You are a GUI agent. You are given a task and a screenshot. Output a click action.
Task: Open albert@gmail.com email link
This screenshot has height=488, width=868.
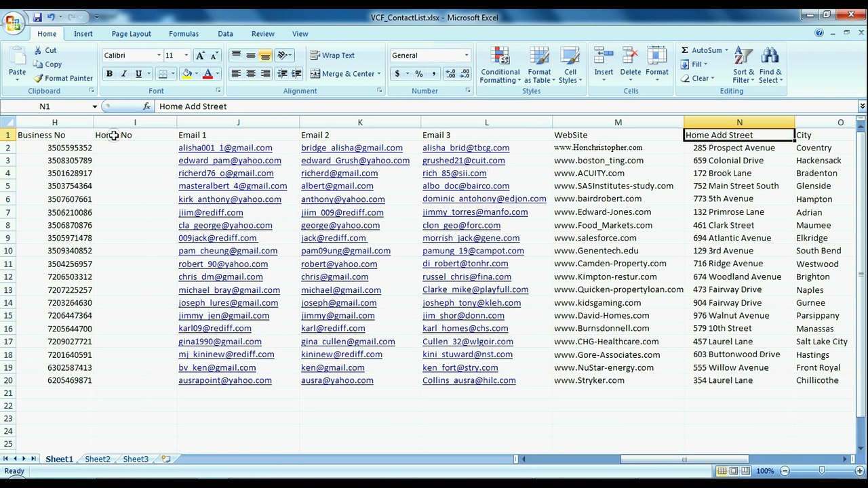(x=337, y=186)
